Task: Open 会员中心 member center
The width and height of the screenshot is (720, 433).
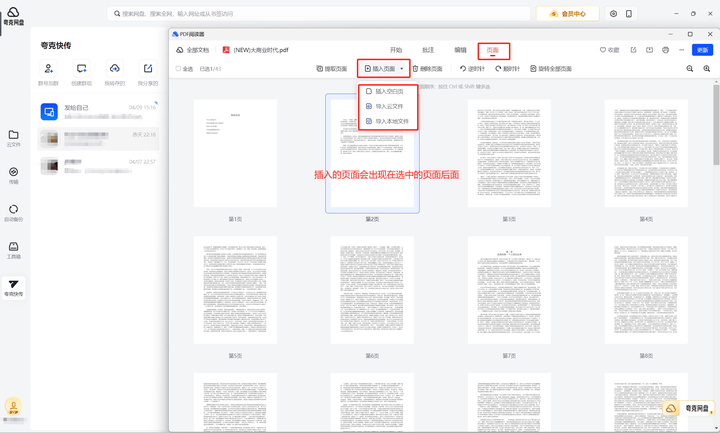Action: click(568, 14)
